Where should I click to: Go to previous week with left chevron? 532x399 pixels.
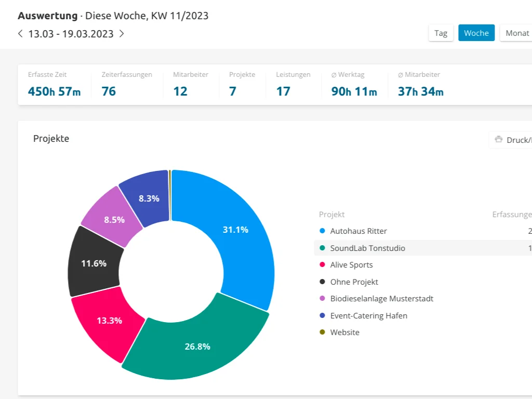click(20, 34)
